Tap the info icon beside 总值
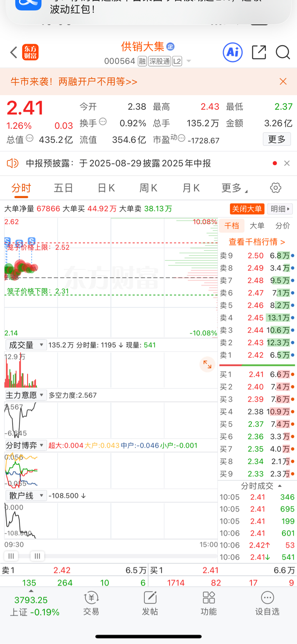This screenshot has width=297, height=644. coord(29,138)
